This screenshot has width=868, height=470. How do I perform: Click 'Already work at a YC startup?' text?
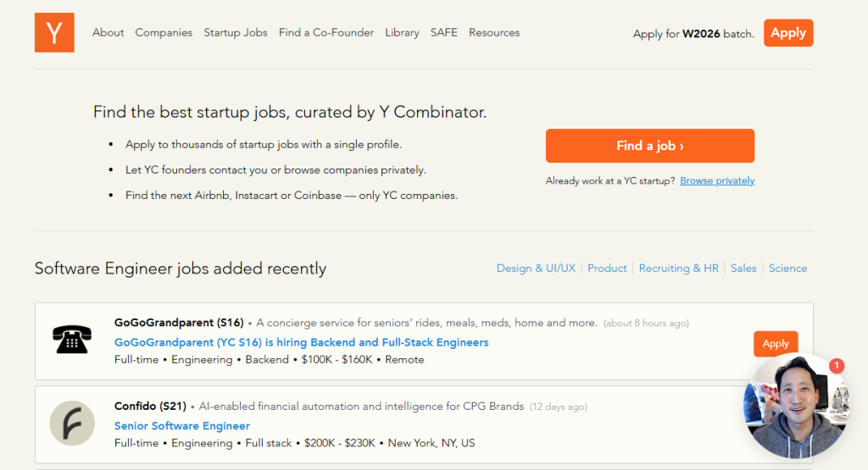[x=610, y=181]
